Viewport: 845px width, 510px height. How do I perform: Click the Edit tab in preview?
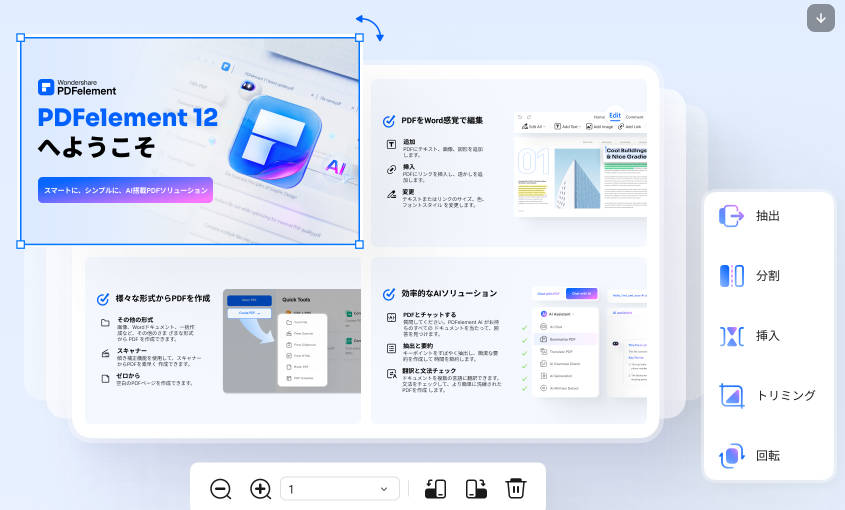click(615, 115)
